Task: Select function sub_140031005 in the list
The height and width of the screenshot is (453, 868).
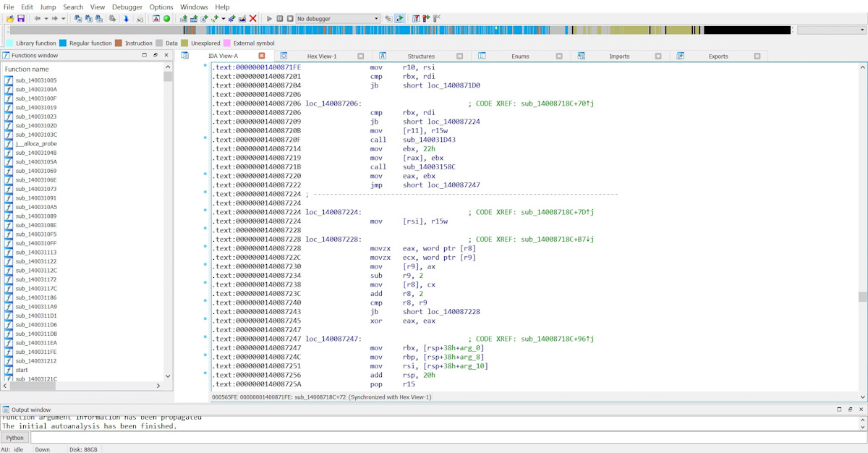Action: 35,80
